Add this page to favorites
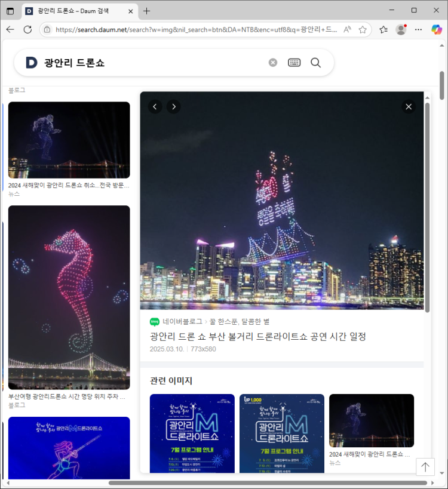Image resolution: width=448 pixels, height=489 pixels. 363,30
